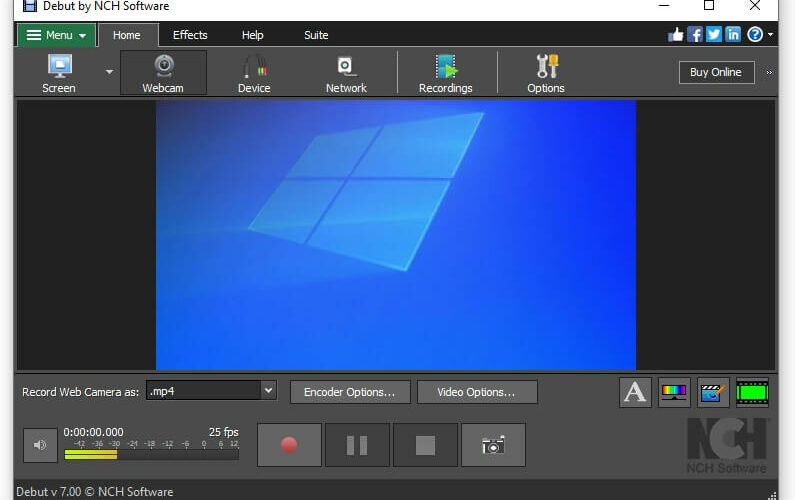Click the webcam video preview

395,235
